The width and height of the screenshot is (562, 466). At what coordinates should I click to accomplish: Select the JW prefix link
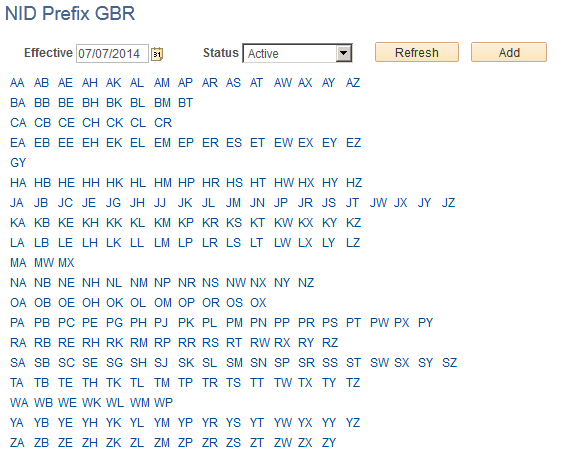(x=378, y=203)
